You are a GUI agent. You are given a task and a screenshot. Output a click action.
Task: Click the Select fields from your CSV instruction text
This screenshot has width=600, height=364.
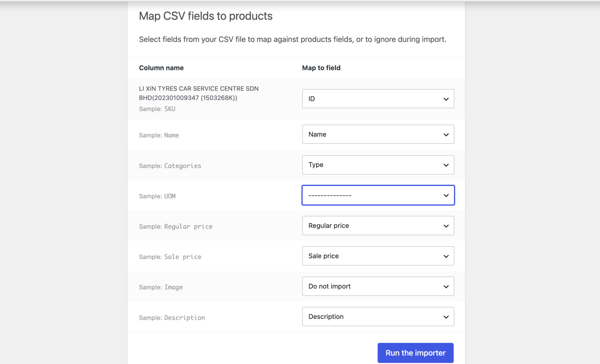coord(292,39)
